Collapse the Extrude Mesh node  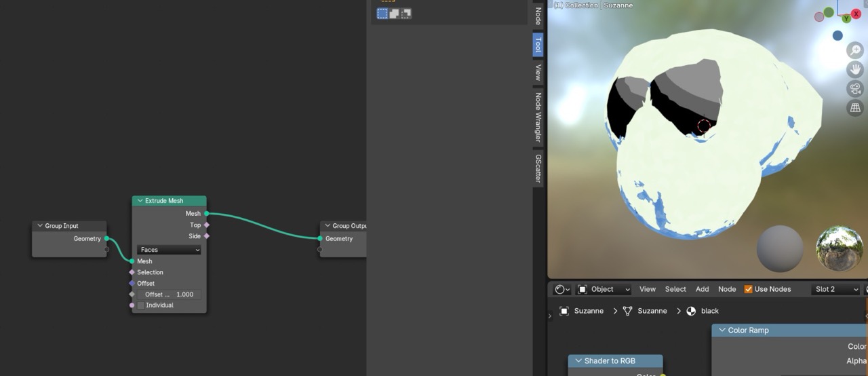pyautogui.click(x=140, y=201)
